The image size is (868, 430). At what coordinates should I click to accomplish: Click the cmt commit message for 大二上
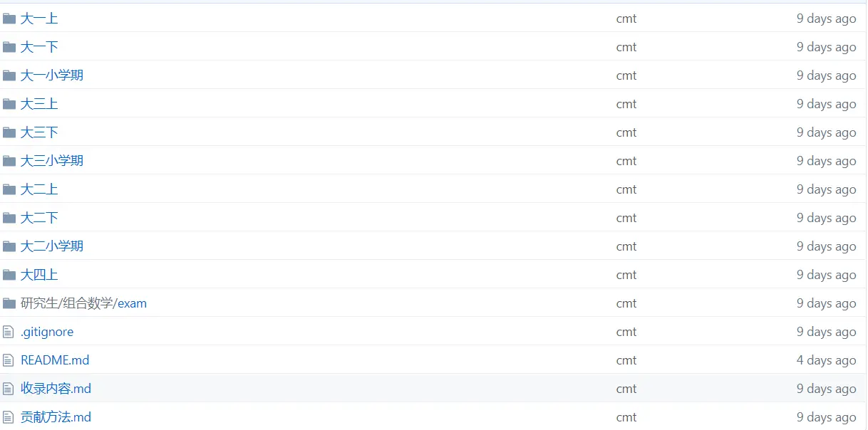click(626, 189)
